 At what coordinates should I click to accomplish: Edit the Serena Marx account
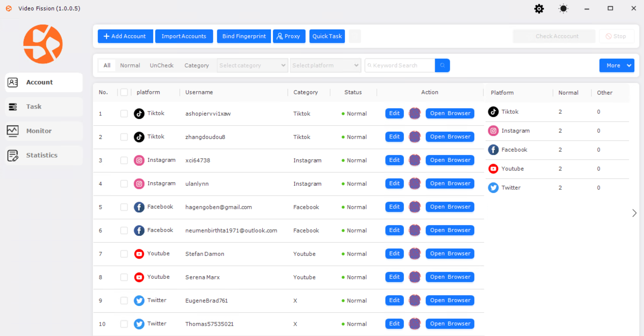[x=394, y=277]
